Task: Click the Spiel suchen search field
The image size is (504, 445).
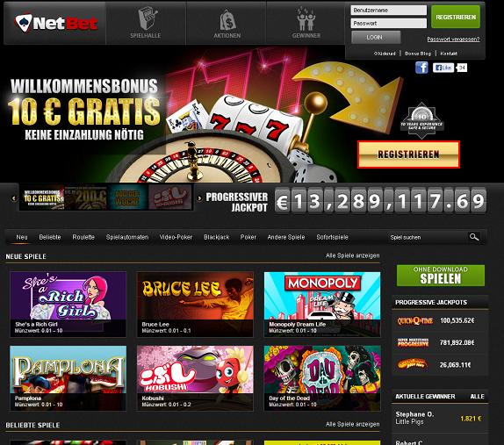Action: pyautogui.click(x=428, y=238)
